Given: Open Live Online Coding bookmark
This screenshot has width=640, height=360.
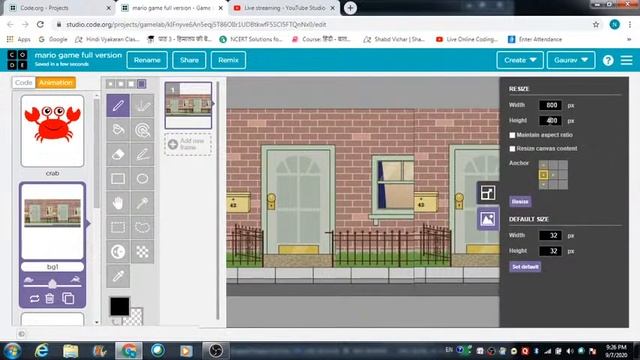Looking at the screenshot, I should tap(467, 40).
